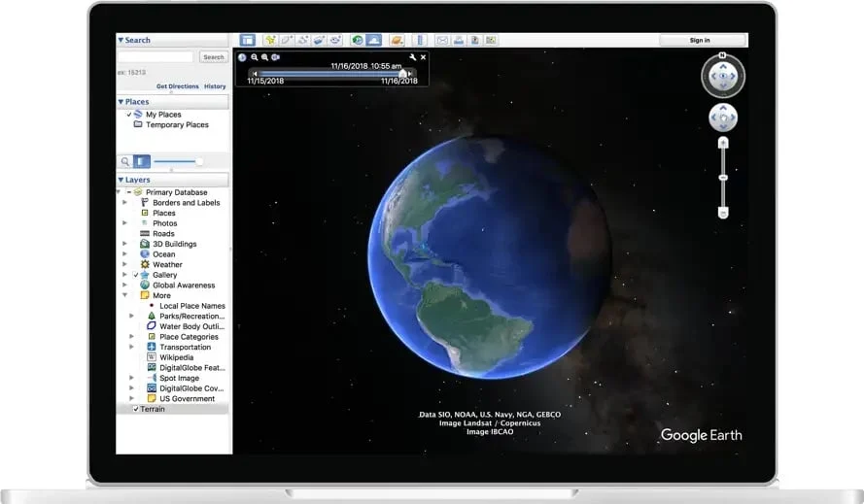The width and height of the screenshot is (864, 504).
Task: Click the Search button
Action: click(214, 57)
